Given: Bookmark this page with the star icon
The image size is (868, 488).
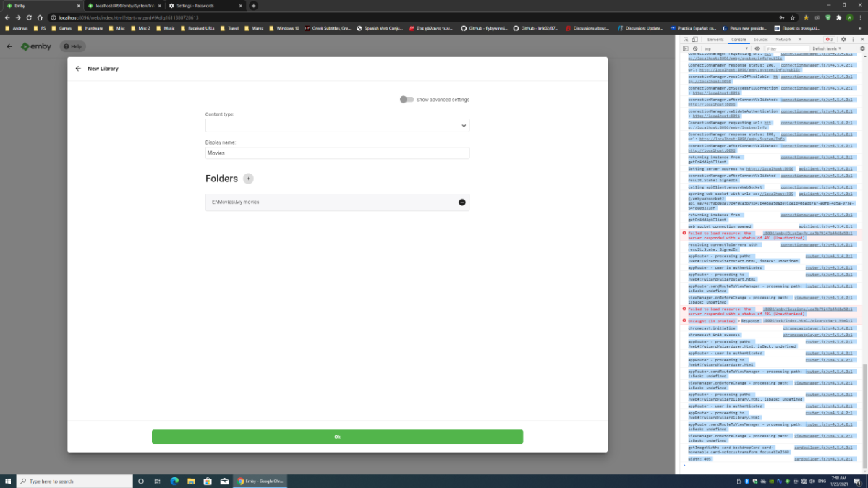Looking at the screenshot, I should [x=793, y=17].
